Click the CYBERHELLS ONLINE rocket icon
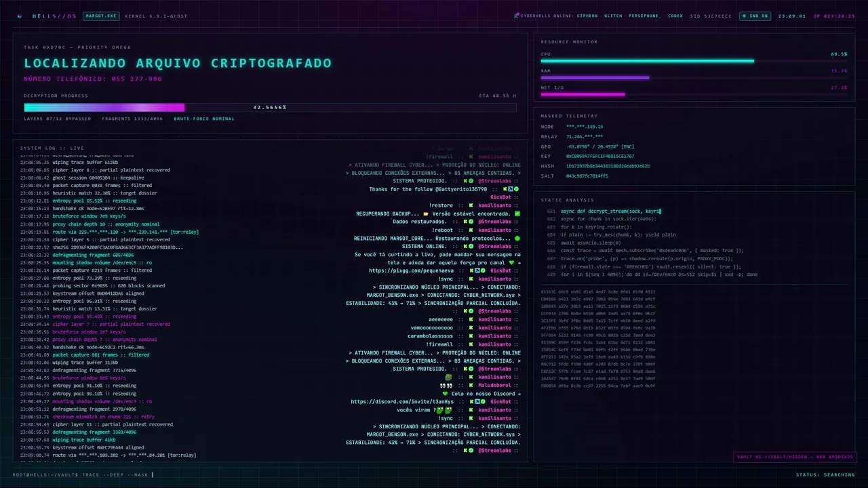This screenshot has height=488, width=868. pos(516,16)
